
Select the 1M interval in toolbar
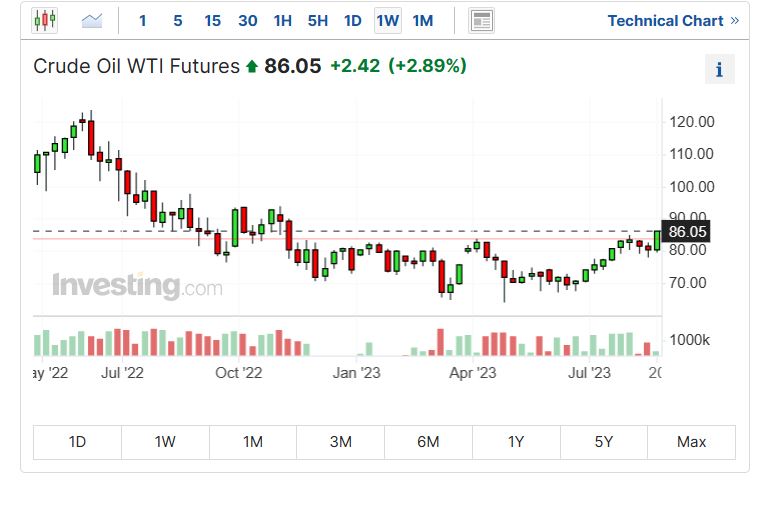[423, 21]
